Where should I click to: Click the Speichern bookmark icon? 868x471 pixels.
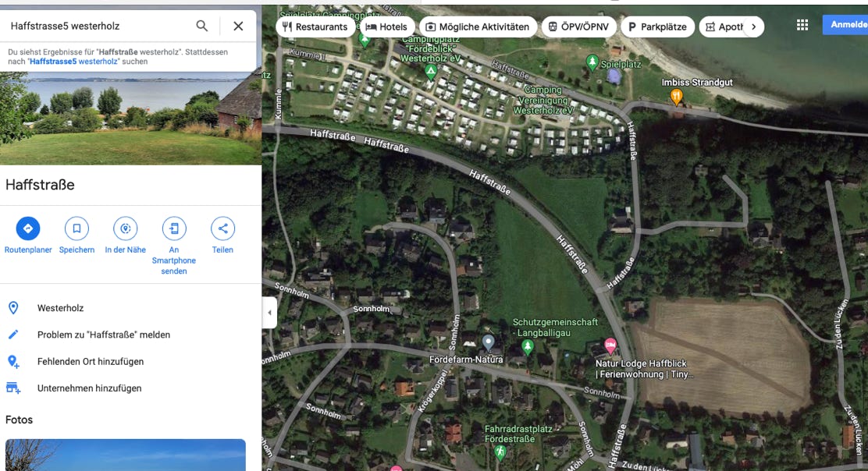coord(76,228)
